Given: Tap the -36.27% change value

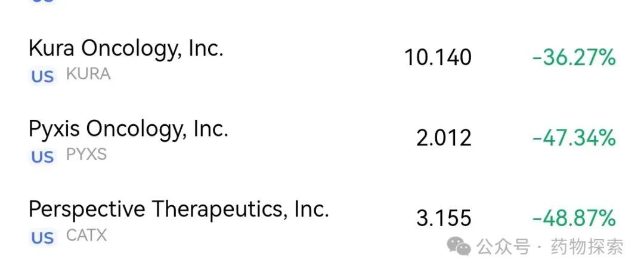Looking at the screenshot, I should pos(574,58).
